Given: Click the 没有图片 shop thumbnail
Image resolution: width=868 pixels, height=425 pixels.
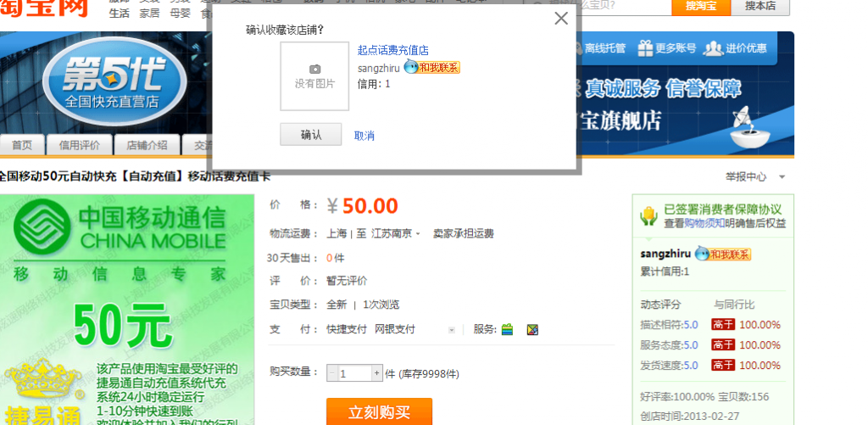Looking at the screenshot, I should pos(314,76).
